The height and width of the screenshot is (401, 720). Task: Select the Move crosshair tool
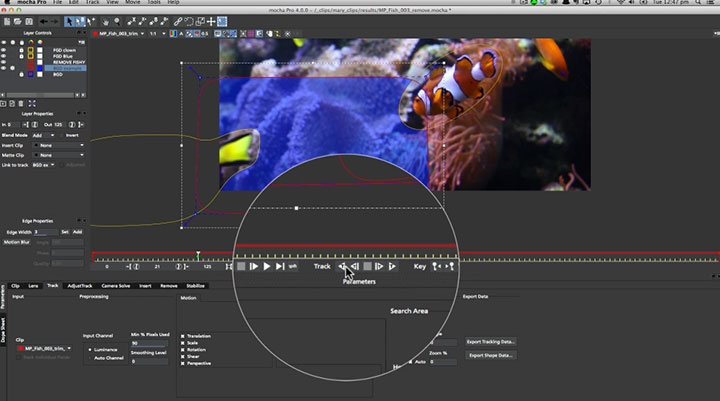[211, 22]
